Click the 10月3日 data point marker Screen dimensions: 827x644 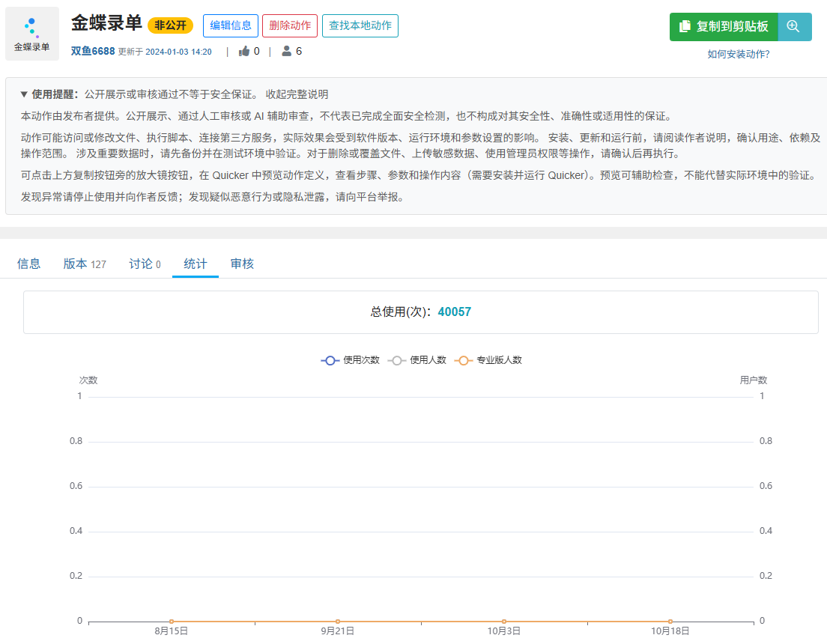(x=503, y=622)
